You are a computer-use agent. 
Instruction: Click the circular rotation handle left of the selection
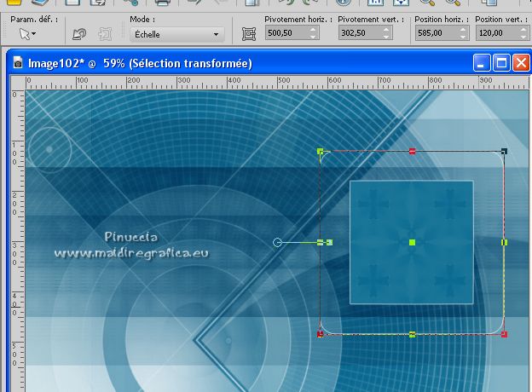pyautogui.click(x=277, y=242)
